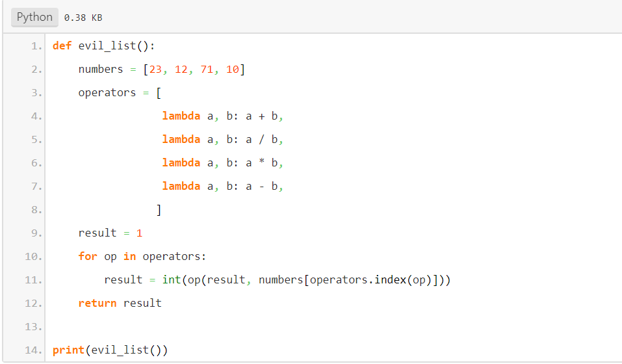Click the lambda 'a + b' line
This screenshot has width=622, height=364.
coord(222,116)
